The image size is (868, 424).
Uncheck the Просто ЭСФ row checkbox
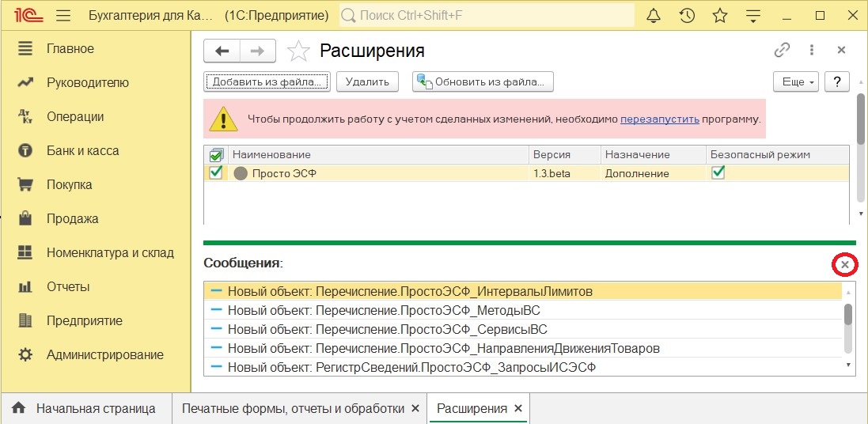pyautogui.click(x=216, y=172)
